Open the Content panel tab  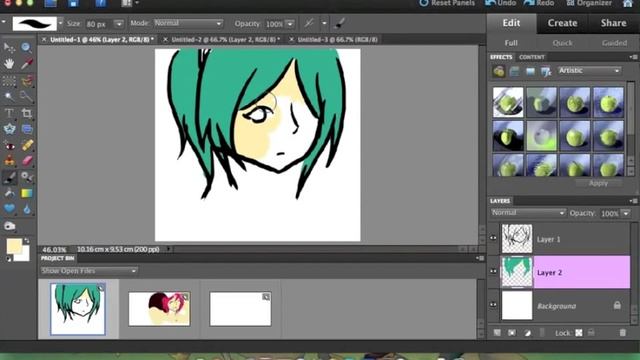pyautogui.click(x=532, y=57)
